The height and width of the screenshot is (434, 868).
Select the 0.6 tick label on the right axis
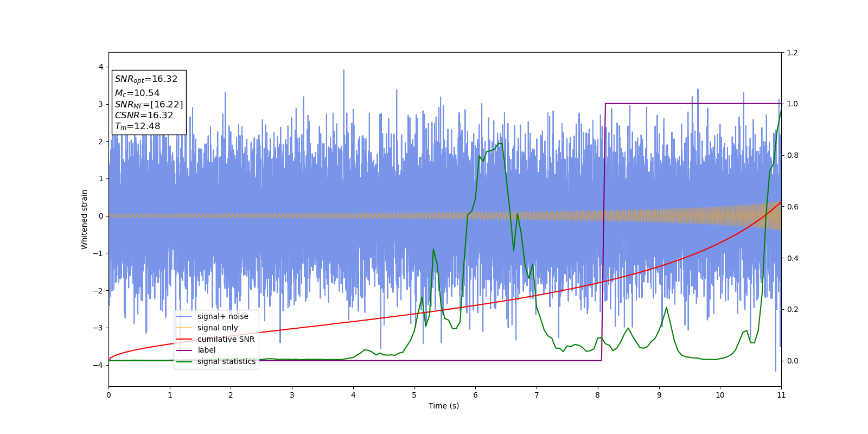[x=792, y=207]
